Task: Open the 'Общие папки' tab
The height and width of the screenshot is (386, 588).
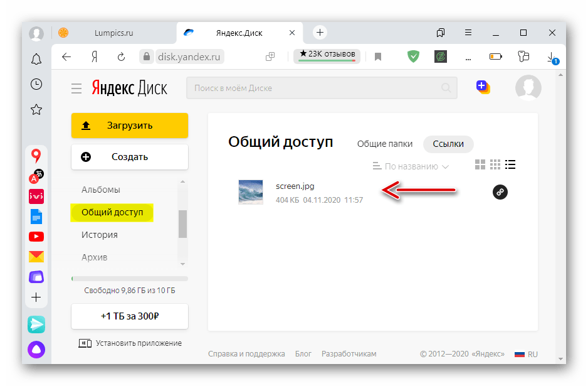Action: click(x=385, y=144)
